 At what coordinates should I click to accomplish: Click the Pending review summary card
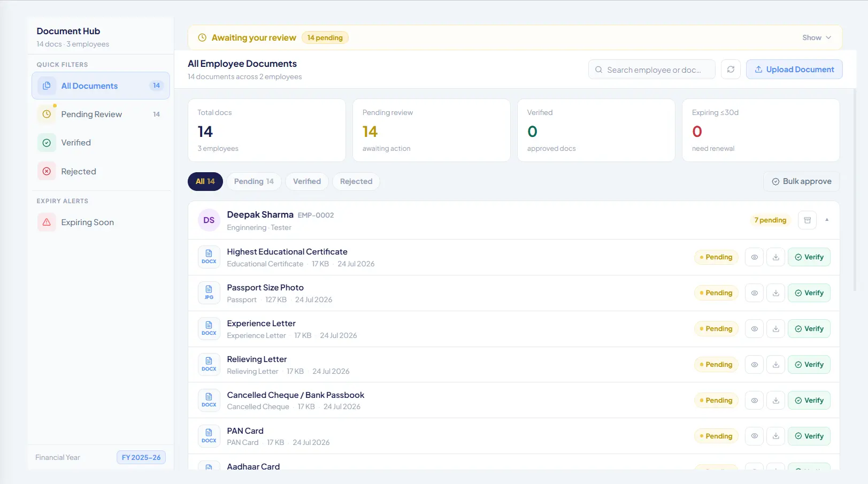point(432,130)
